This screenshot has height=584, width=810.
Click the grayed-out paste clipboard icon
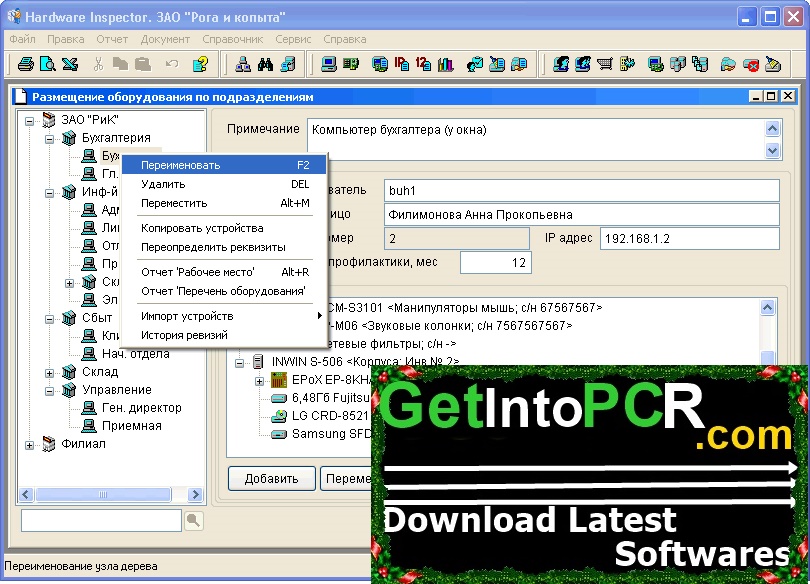(143, 64)
